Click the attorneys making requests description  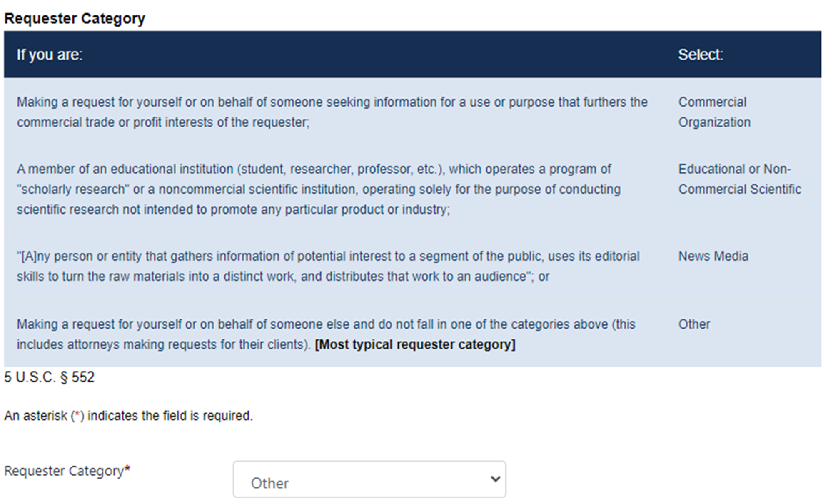[326, 334]
